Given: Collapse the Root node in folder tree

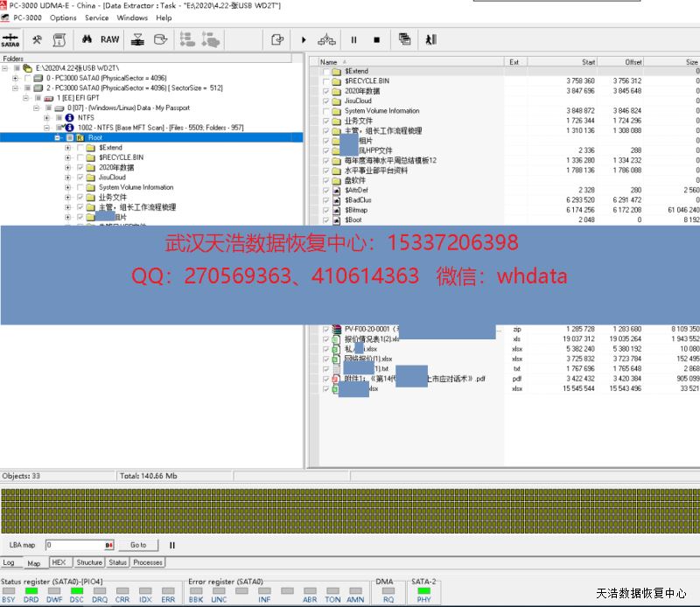Looking at the screenshot, I should pyautogui.click(x=58, y=138).
